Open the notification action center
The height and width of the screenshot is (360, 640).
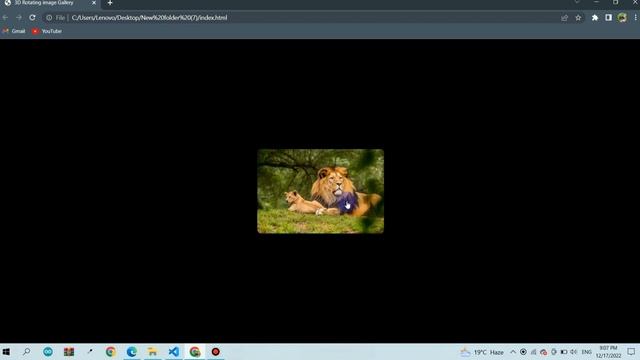(x=631, y=352)
